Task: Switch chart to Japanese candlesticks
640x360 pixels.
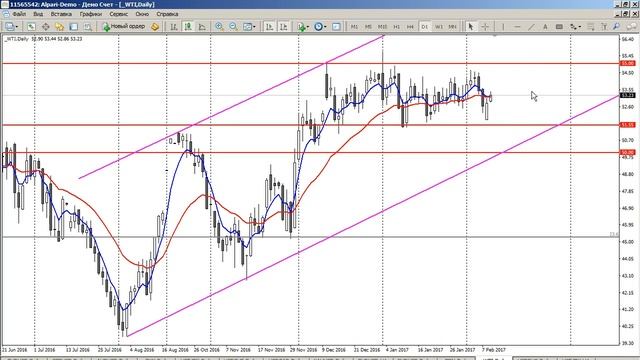Action: pos(188,27)
